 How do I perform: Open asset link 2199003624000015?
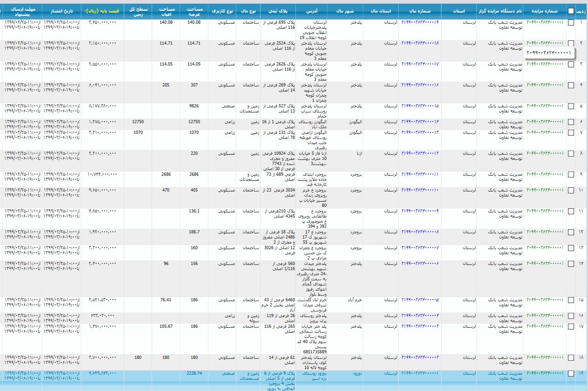coord(420,106)
